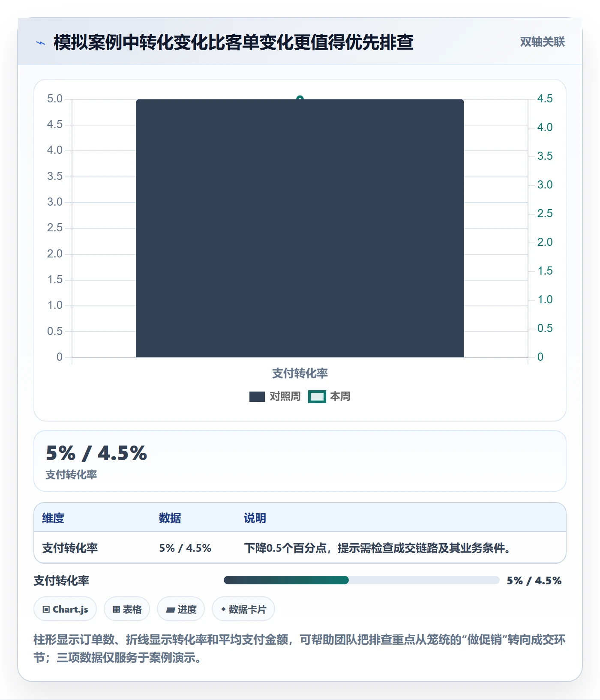Click the 本周 line point atop the bar

tap(300, 99)
